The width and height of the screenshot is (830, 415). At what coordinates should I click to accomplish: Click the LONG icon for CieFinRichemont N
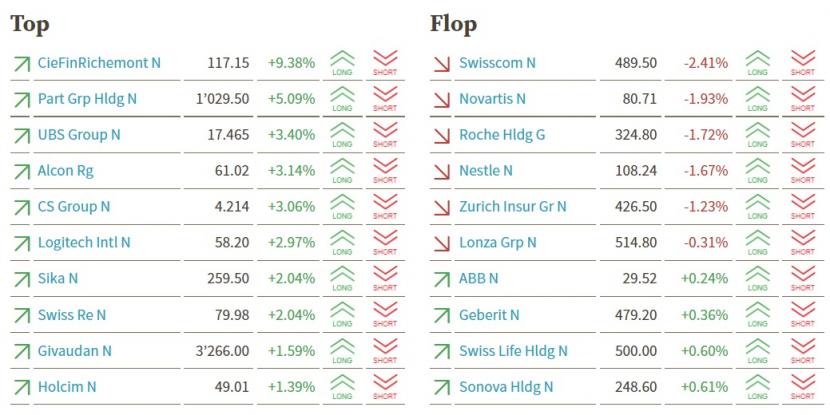coord(342,62)
